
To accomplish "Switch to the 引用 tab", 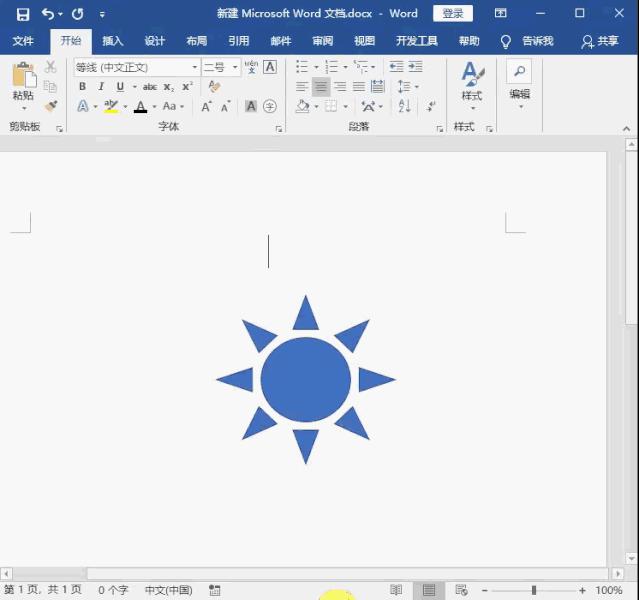I will 238,41.
